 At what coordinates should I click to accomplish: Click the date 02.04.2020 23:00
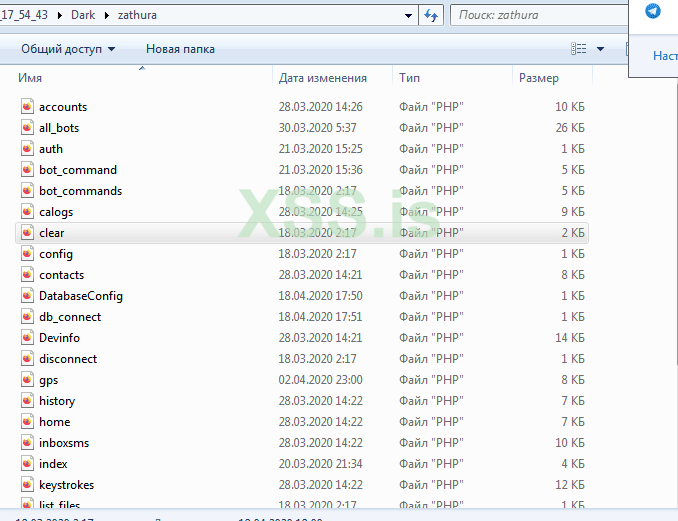pyautogui.click(x=320, y=380)
